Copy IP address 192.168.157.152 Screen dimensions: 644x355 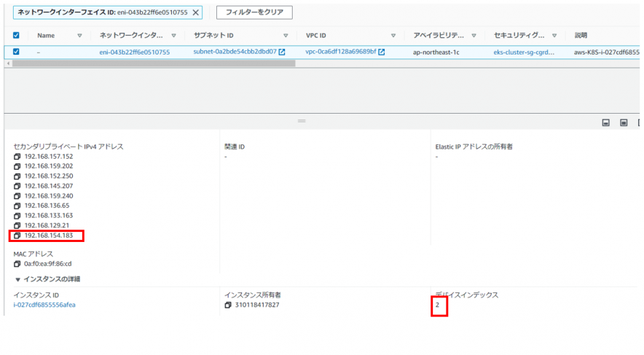coord(17,157)
